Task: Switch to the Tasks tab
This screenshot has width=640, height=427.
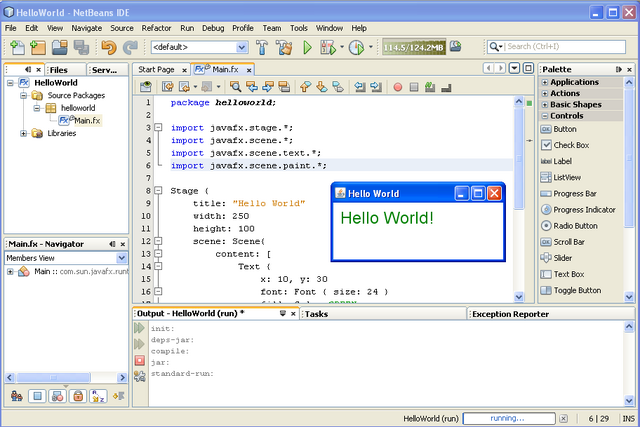Action: pos(316,314)
